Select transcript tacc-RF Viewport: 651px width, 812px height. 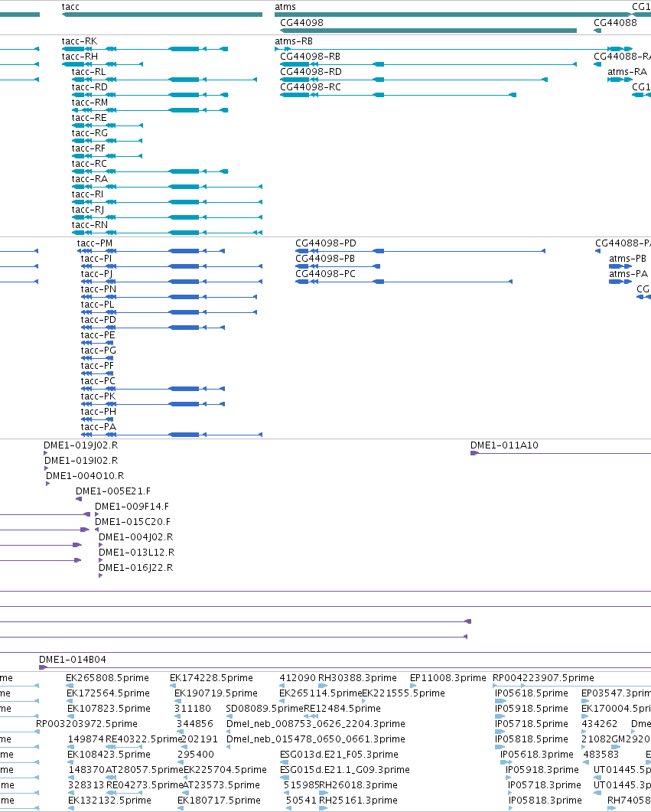[108, 156]
